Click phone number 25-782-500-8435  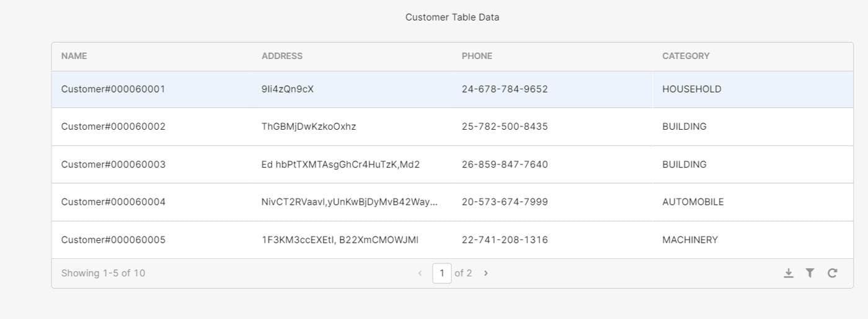[505, 127]
